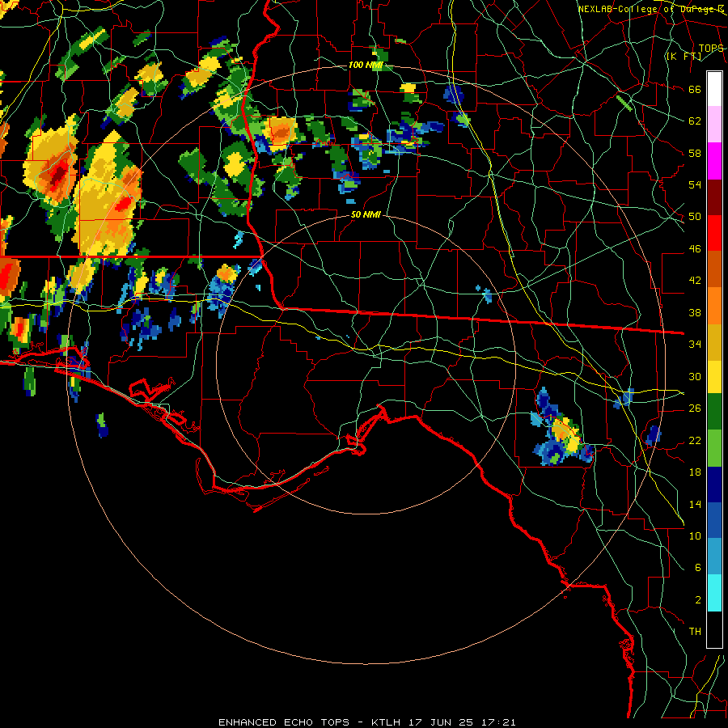Screen dimensions: 728x728
Task: Click the 62 legend value label
Action: 695,121
